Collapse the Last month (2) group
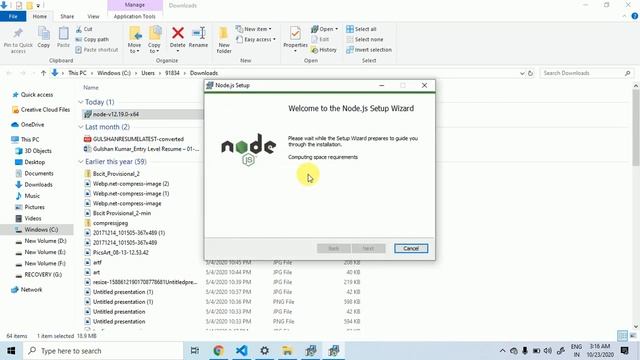 [80, 127]
